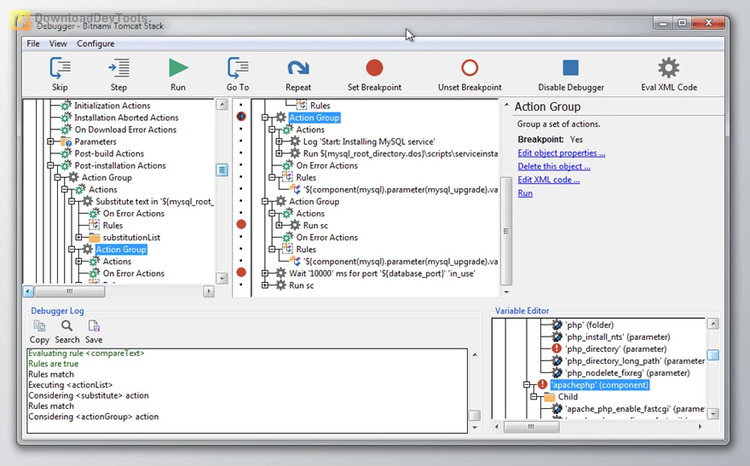Viewport: 750px width, 466px height.
Task: Click 'Delete this object ...' link
Action: tap(554, 166)
